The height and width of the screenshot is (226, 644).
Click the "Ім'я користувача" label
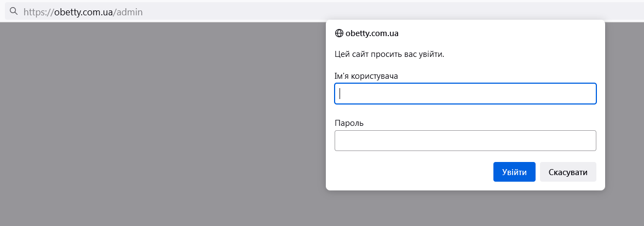coord(366,76)
